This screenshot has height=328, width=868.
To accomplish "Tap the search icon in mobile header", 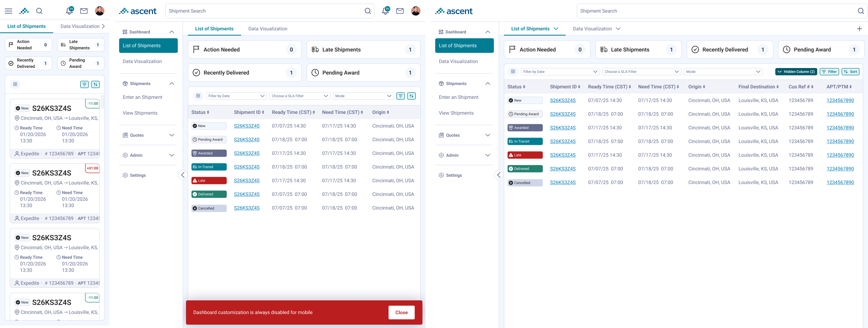I will tap(40, 11).
